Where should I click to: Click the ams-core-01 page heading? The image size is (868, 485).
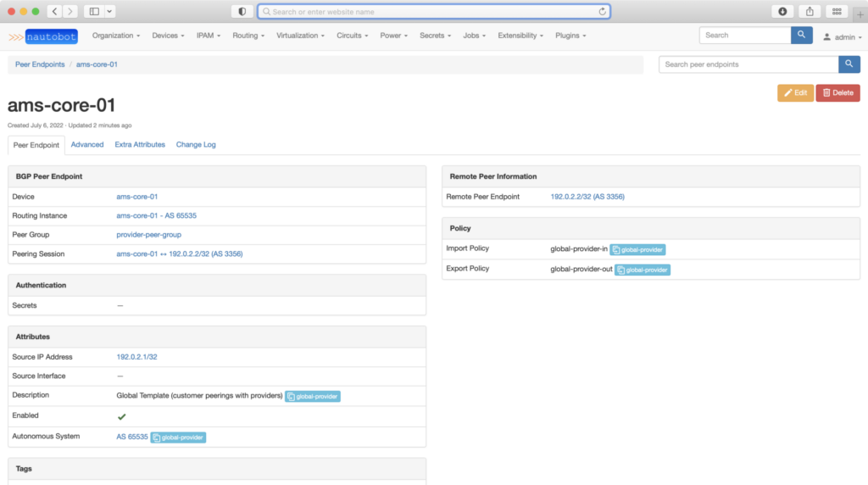coord(61,105)
